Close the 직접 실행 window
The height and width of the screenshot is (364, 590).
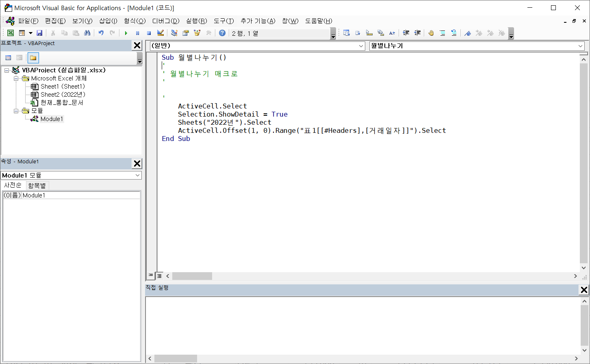point(584,290)
